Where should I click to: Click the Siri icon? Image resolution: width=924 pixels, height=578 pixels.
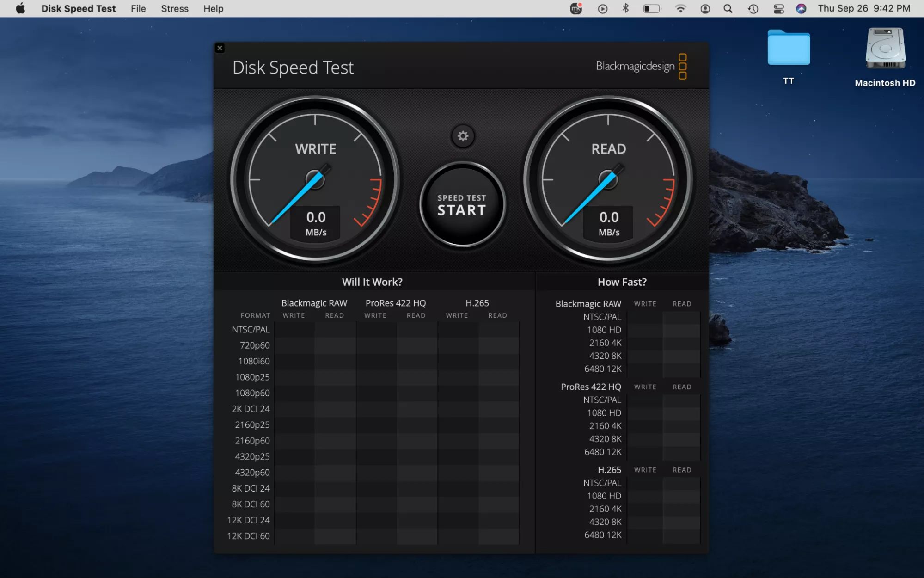coord(801,9)
